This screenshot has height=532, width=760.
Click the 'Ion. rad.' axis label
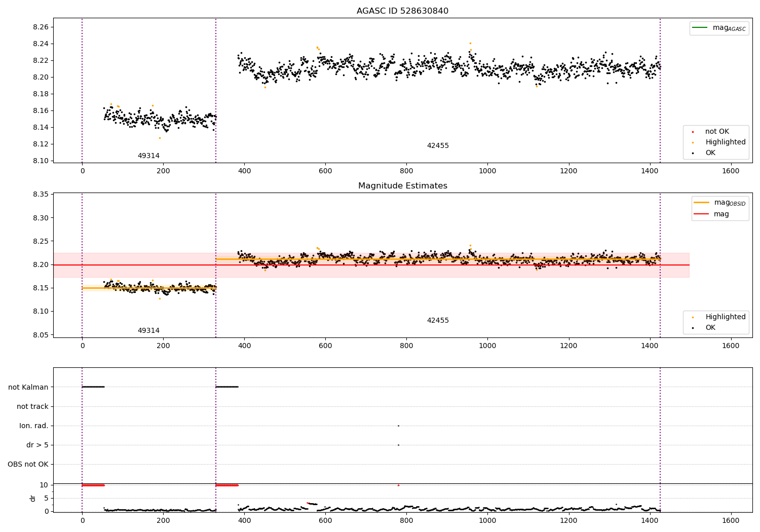click(x=34, y=426)
